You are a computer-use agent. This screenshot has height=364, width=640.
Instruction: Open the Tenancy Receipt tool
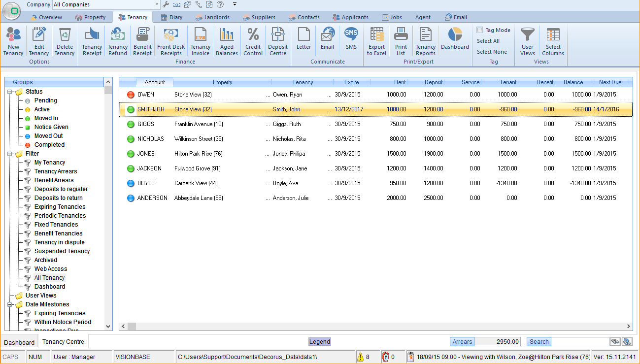(x=92, y=41)
